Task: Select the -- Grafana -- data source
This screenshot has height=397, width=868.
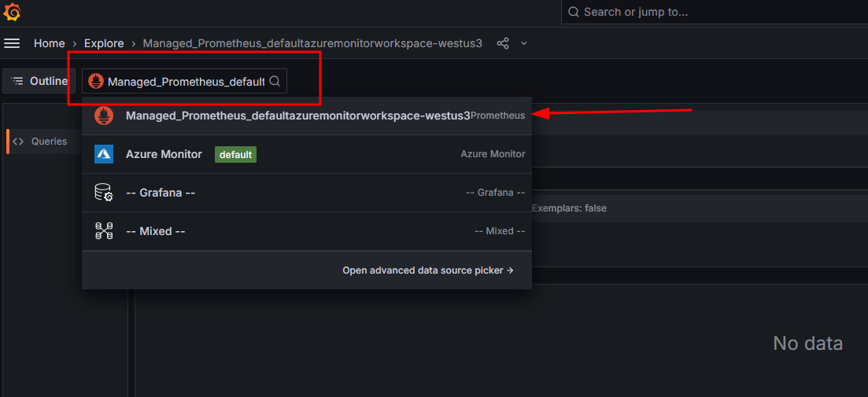Action: [307, 193]
